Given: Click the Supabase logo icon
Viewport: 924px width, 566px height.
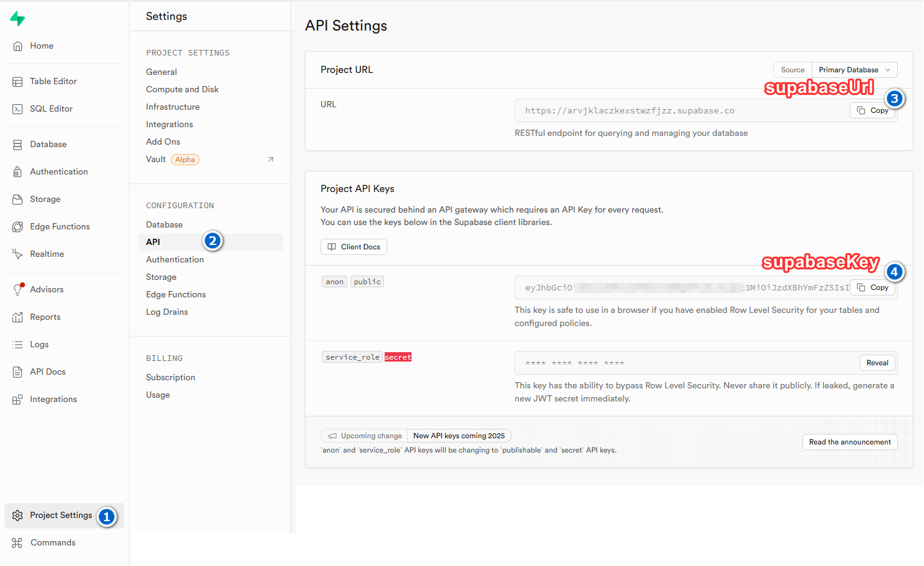Looking at the screenshot, I should (17, 19).
